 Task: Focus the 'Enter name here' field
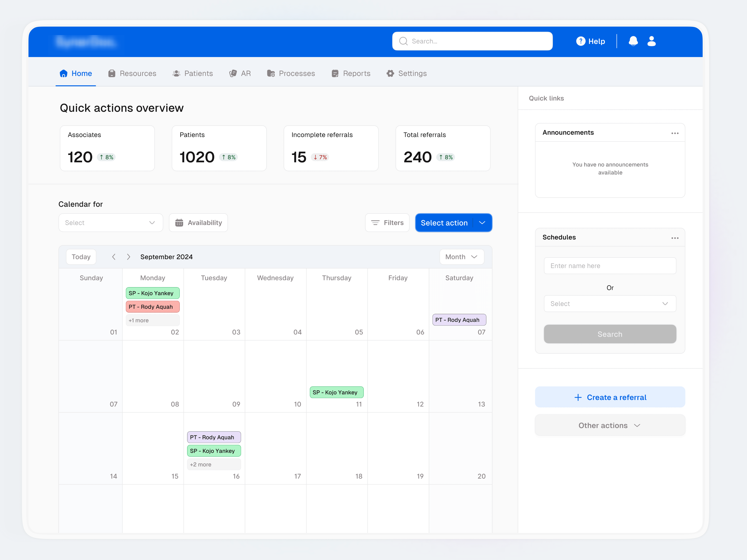610,266
